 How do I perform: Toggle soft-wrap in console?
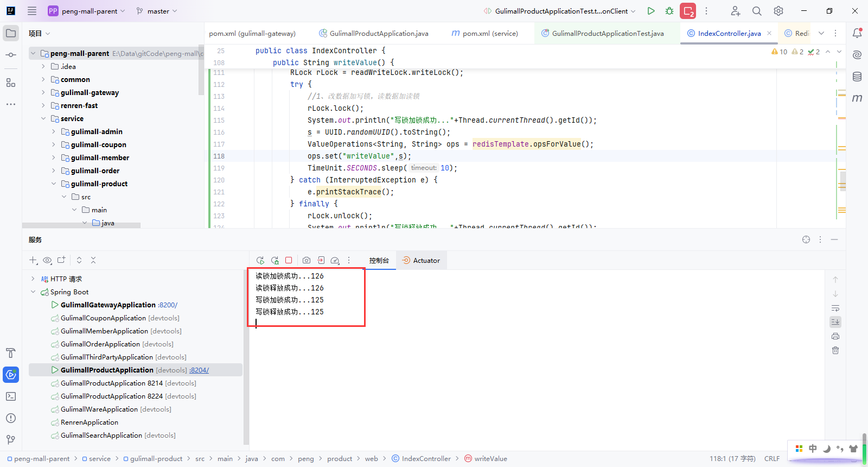click(x=835, y=308)
